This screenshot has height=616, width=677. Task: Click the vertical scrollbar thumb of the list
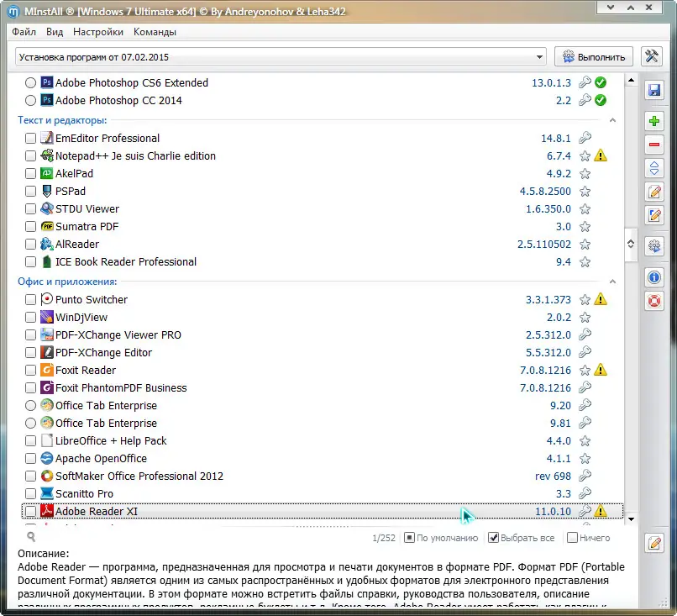click(x=631, y=244)
